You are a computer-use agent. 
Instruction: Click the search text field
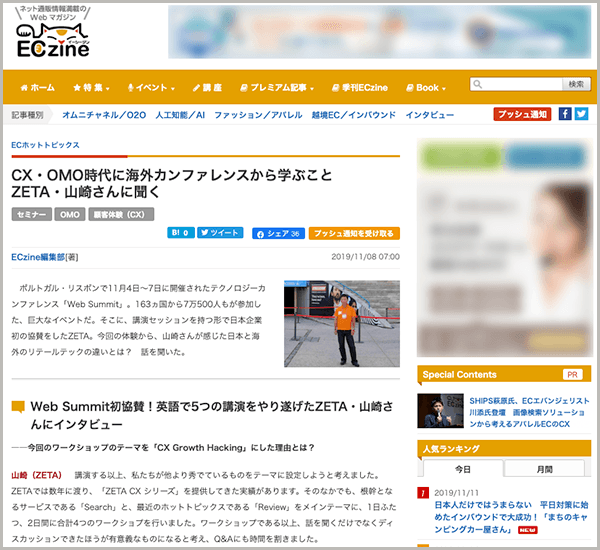[517, 84]
